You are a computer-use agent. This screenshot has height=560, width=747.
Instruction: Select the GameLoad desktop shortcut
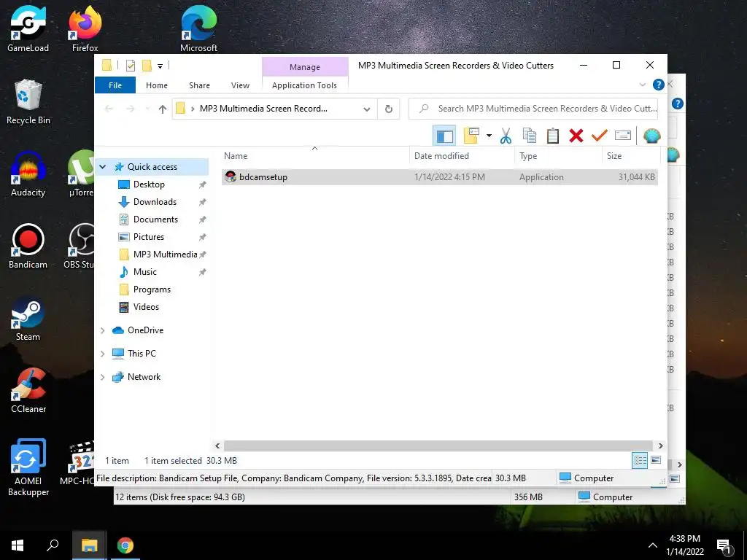tap(28, 29)
